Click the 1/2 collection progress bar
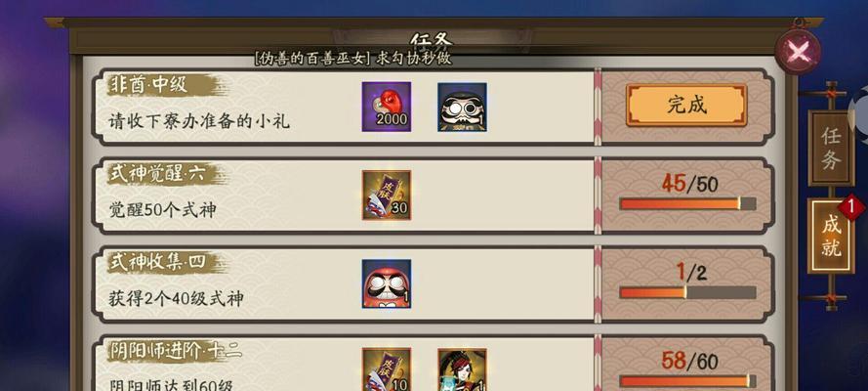868x391 pixels. point(687,292)
